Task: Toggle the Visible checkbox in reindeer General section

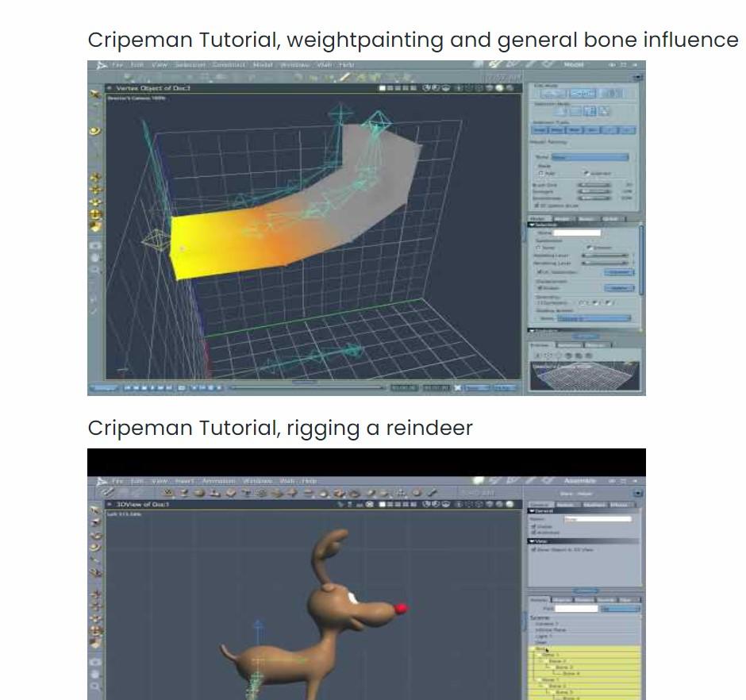Action: pyautogui.click(x=534, y=526)
